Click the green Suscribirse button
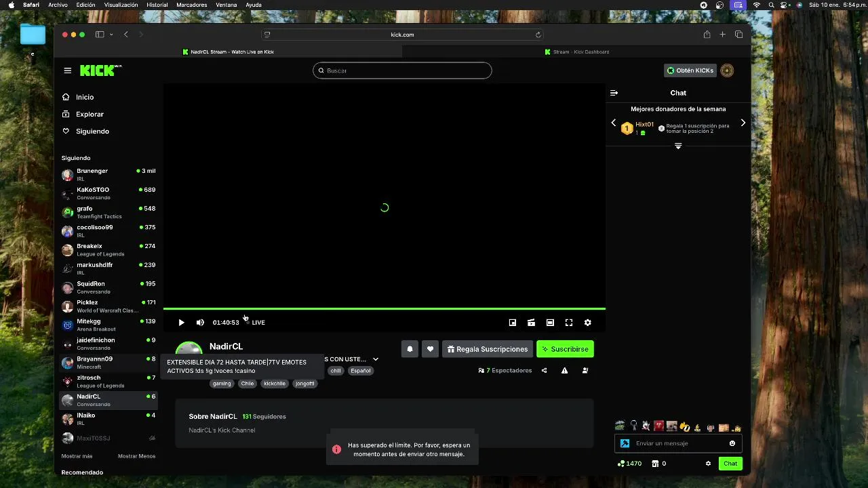Image resolution: width=868 pixels, height=488 pixels. (565, 349)
